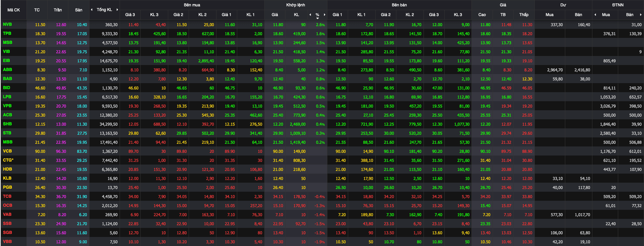
Task: Click EIB buy-side KL 2 value 2,895,40
Action: coord(206,61)
